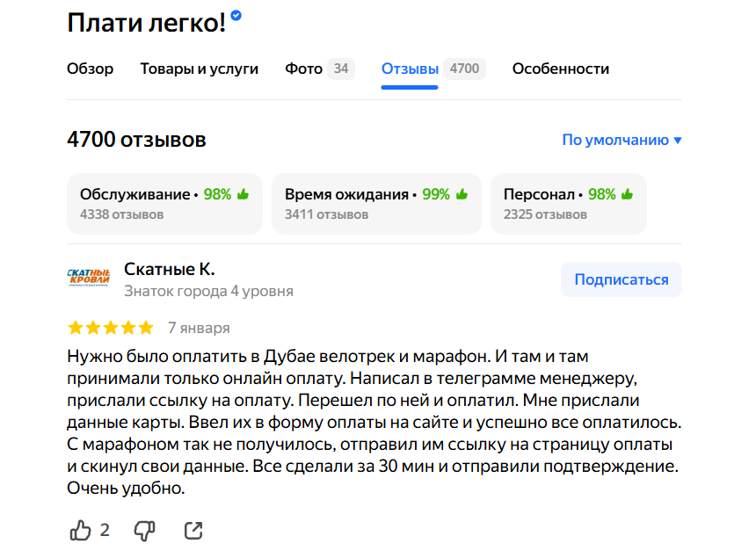Click the share review icon

[x=193, y=530]
